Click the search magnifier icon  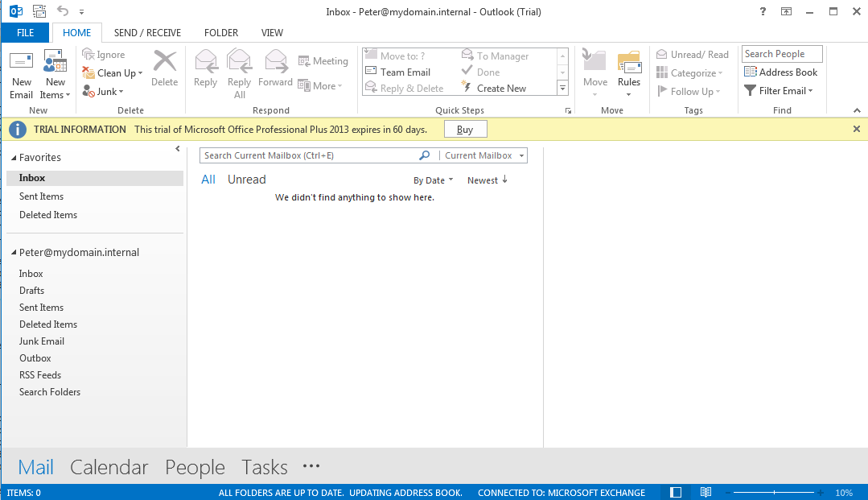[424, 155]
